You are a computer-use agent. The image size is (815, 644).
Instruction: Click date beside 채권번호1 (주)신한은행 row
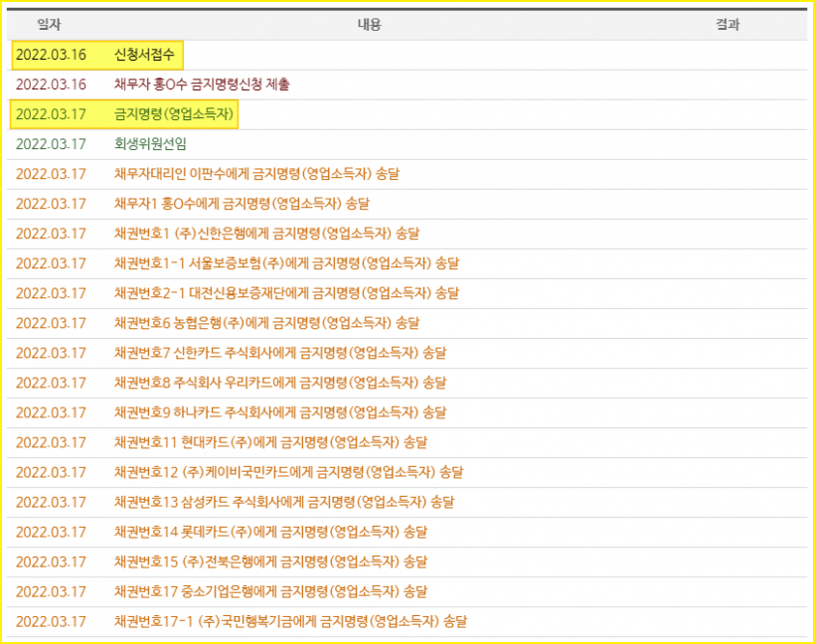51,234
